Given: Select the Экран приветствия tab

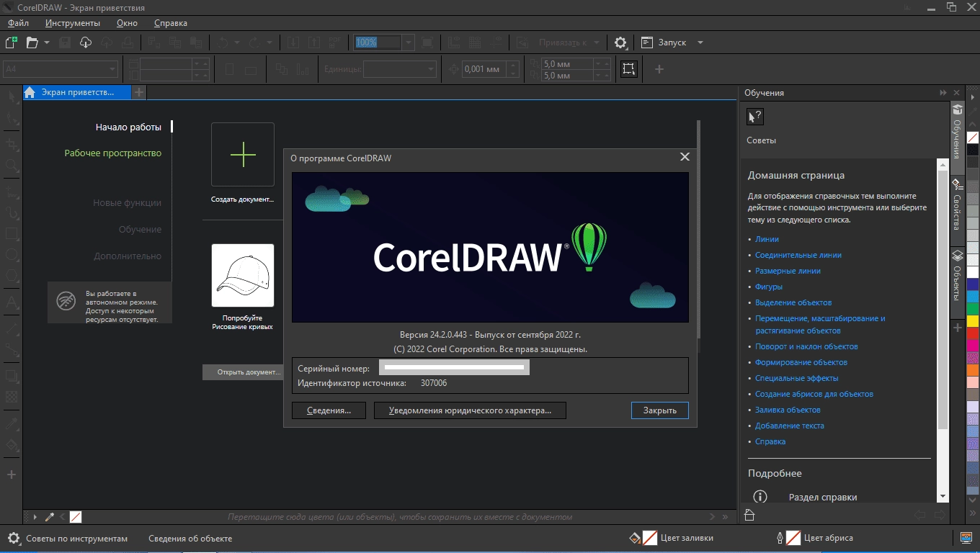Looking at the screenshot, I should [77, 92].
